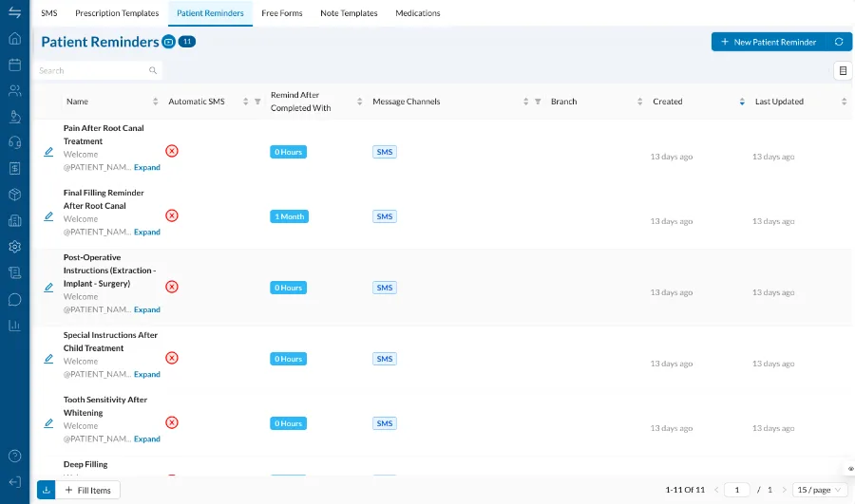Sort by the Branch column
Screen dimensions: 855x504
(x=639, y=102)
